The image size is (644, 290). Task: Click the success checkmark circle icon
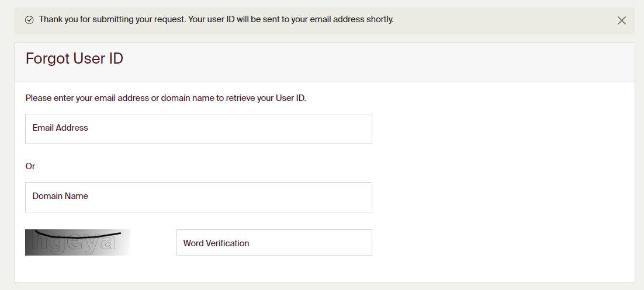coord(29,20)
